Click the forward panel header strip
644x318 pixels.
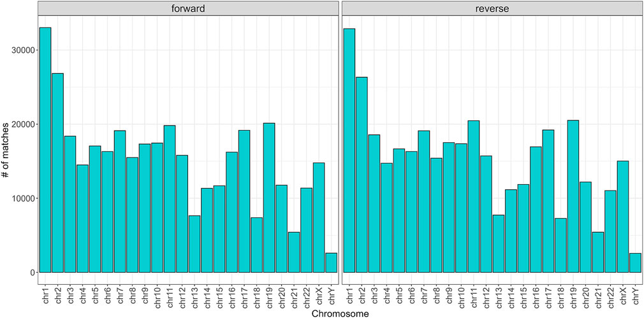tap(187, 8)
